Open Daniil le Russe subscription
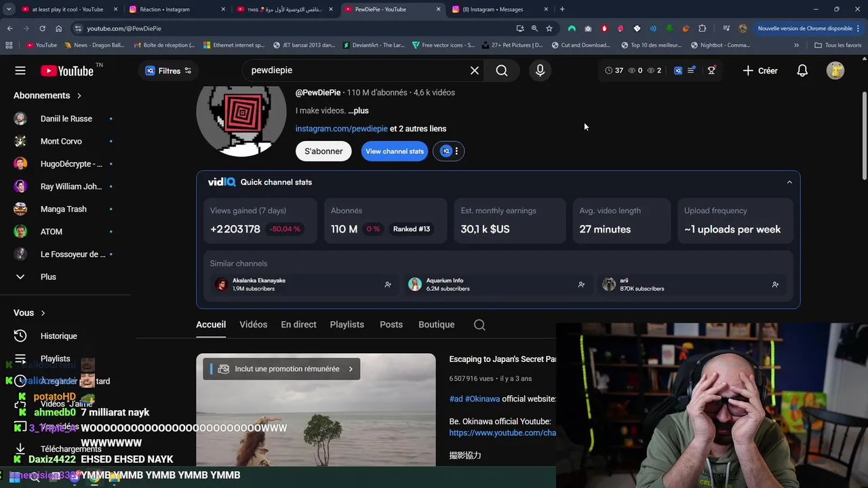Screen dimensions: 868x488 click(64, 119)
